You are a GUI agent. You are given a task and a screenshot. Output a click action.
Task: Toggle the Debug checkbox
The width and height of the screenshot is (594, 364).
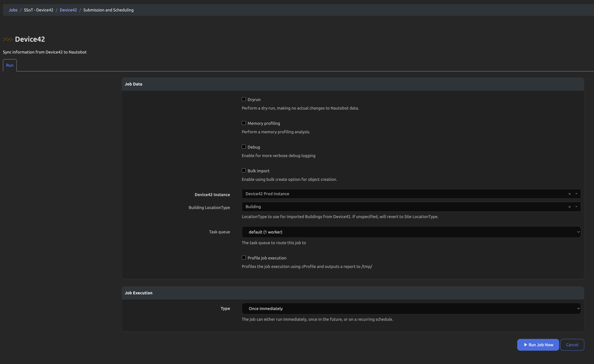click(x=244, y=147)
